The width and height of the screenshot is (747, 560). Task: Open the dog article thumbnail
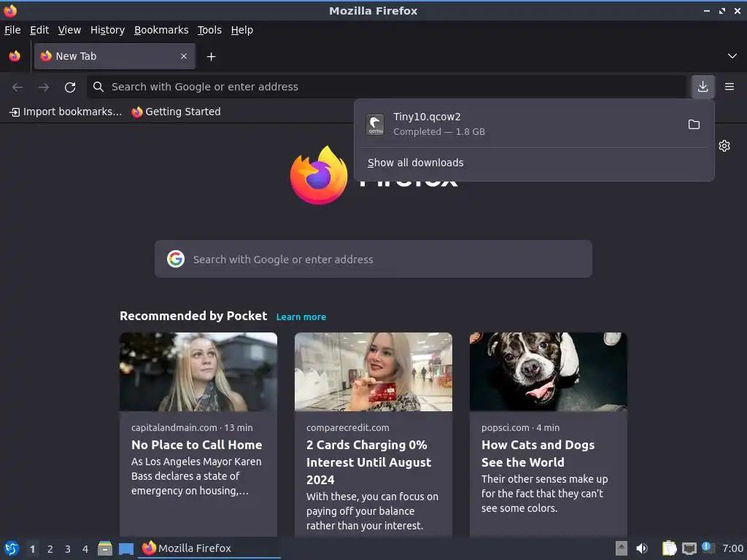(549, 372)
